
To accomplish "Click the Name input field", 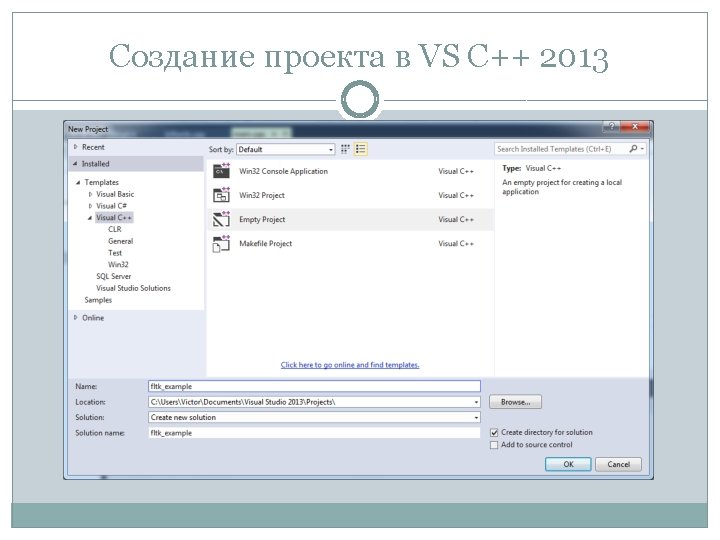I will pos(314,387).
